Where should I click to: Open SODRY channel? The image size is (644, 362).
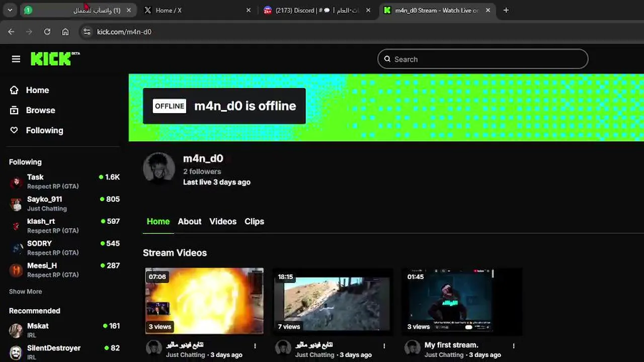pos(64,248)
